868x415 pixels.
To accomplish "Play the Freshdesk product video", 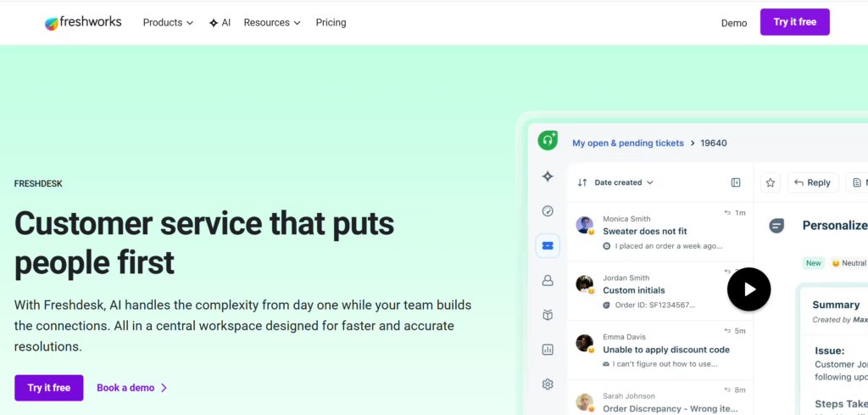I will click(749, 289).
